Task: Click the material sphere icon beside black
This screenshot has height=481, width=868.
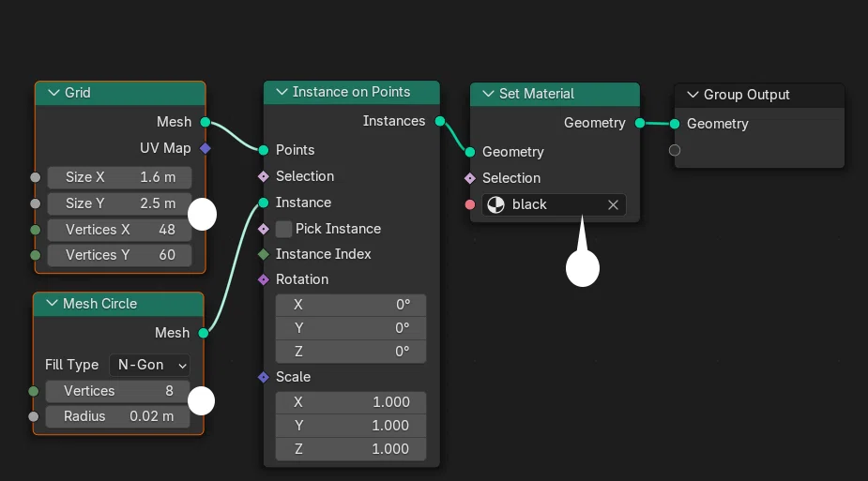Action: (x=495, y=205)
